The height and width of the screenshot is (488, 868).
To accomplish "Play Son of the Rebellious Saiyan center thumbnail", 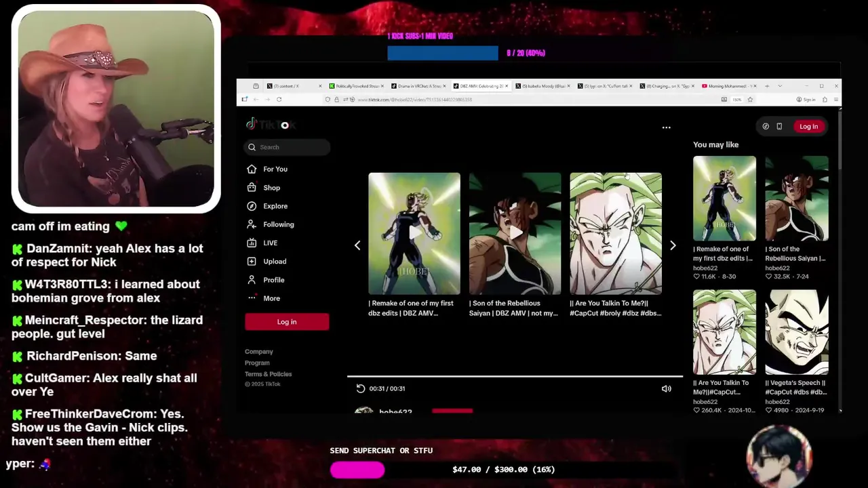I will click(515, 233).
